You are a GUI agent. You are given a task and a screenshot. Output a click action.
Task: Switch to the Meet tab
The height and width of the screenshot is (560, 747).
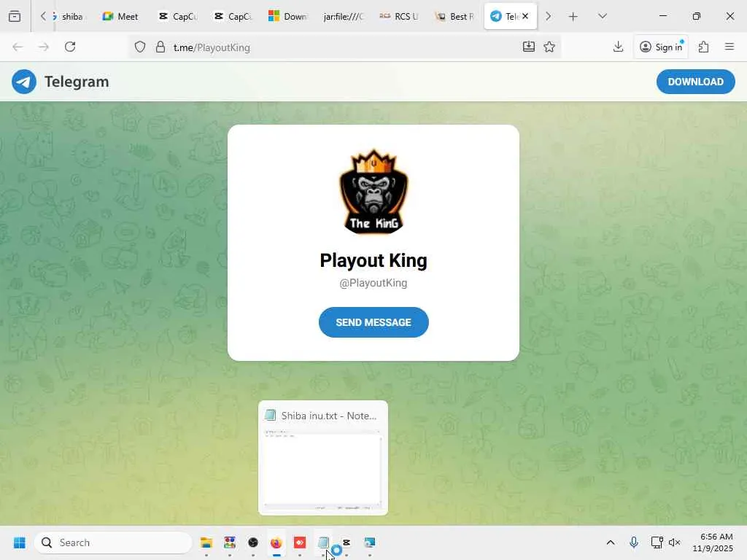(x=120, y=16)
